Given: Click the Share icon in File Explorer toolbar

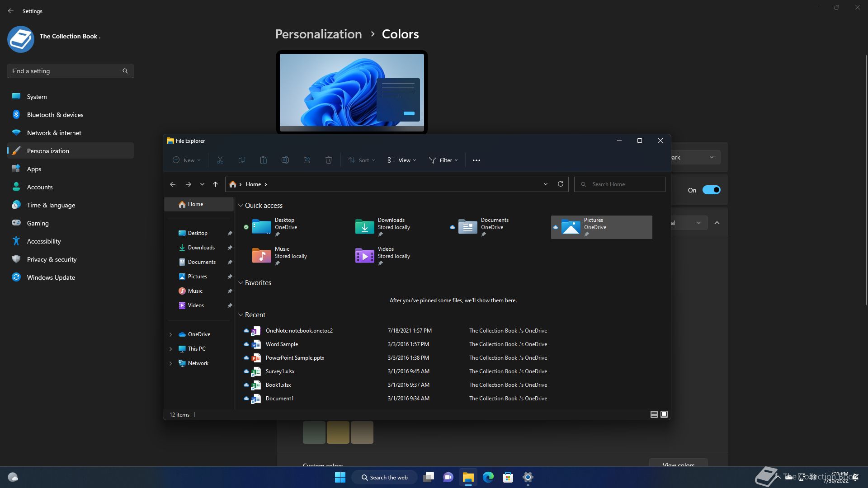Looking at the screenshot, I should click(307, 160).
